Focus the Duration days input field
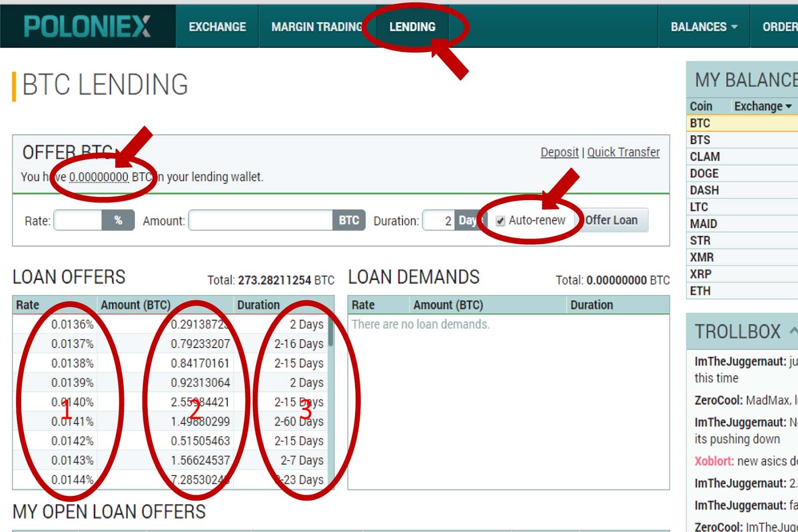The width and height of the screenshot is (798, 532). [439, 220]
